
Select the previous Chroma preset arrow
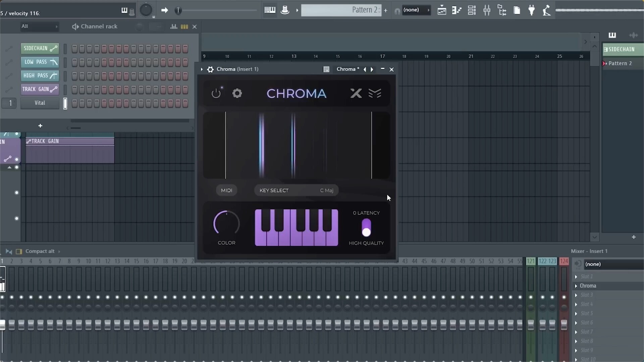pyautogui.click(x=365, y=69)
